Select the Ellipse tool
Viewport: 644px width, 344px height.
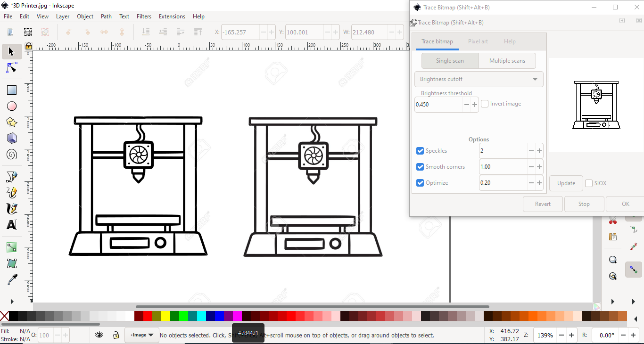point(11,106)
